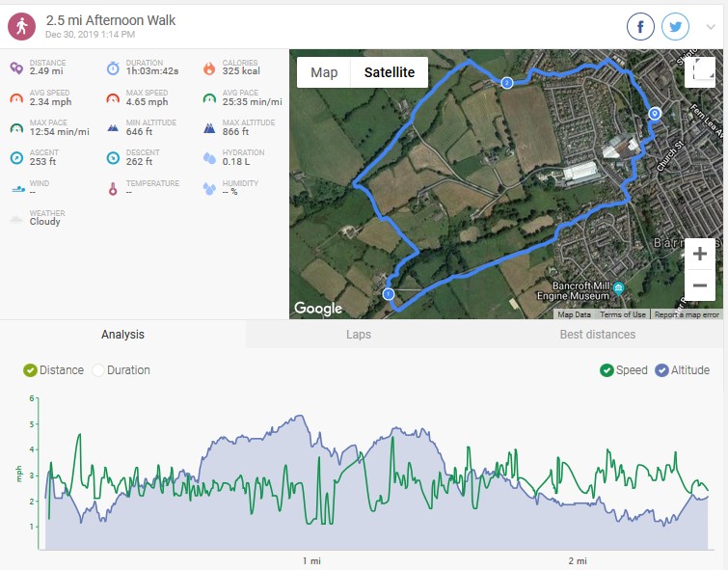This screenshot has width=728, height=570.
Task: Switch to Satellite view type
Action: (390, 72)
